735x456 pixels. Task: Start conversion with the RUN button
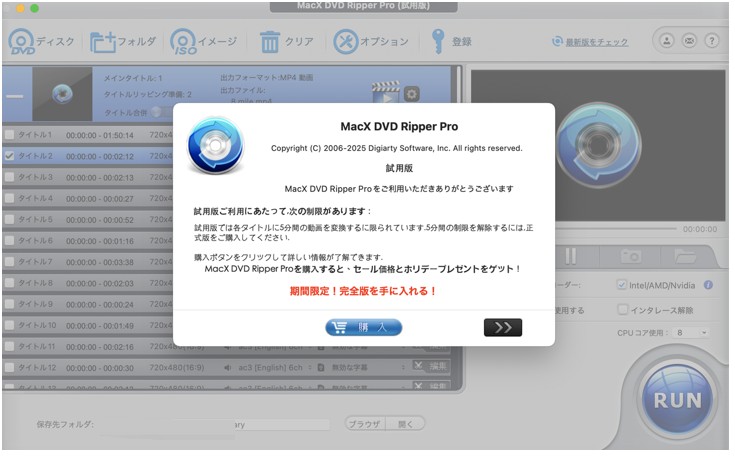click(677, 400)
